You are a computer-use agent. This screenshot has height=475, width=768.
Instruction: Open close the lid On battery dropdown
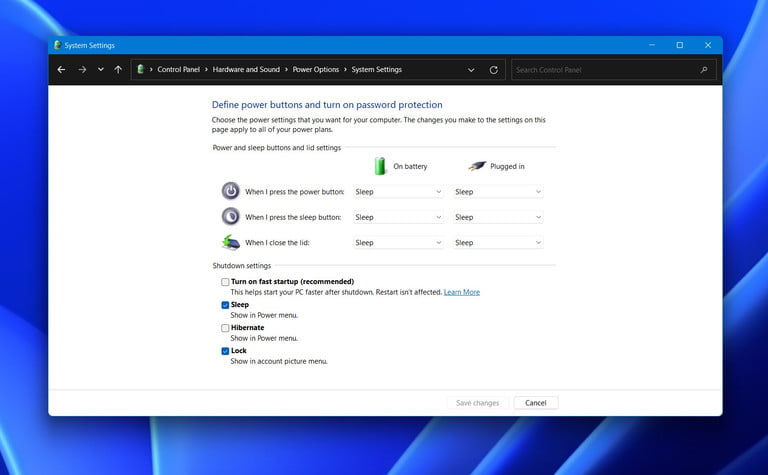[397, 242]
